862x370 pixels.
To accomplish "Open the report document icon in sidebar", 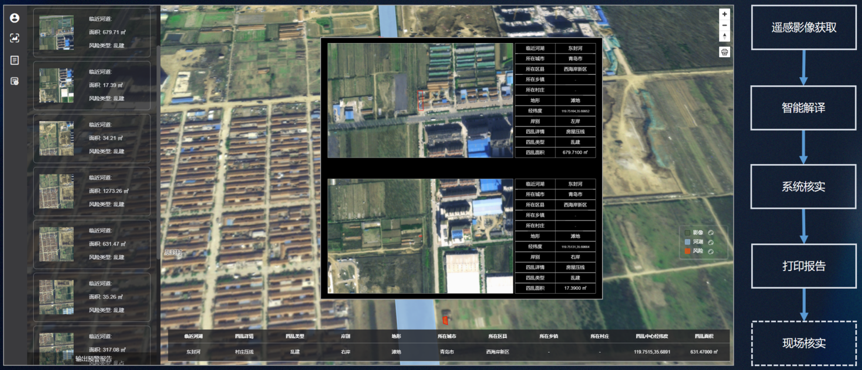I will pos(14,60).
